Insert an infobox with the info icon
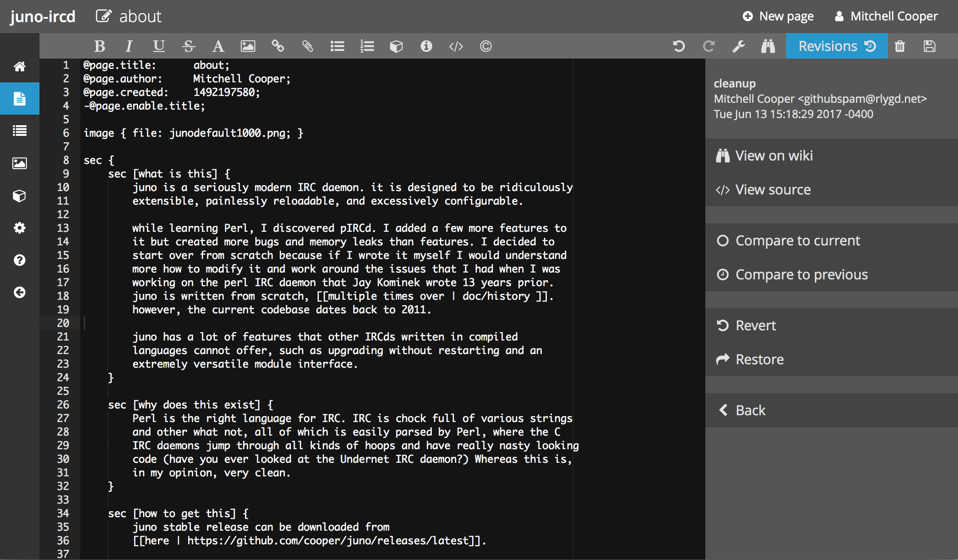The height and width of the screenshot is (560, 958). (x=426, y=46)
